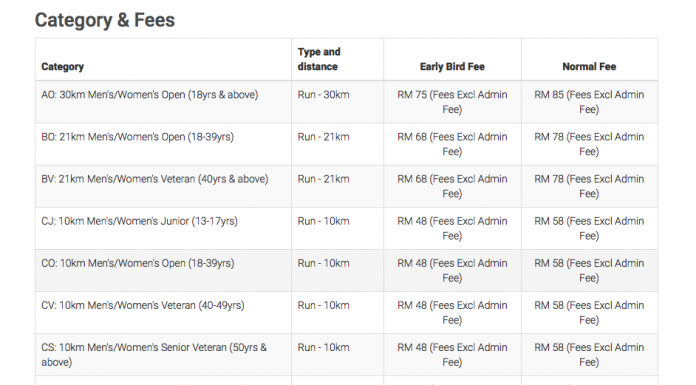This screenshot has height=385, width=696.
Task: Click RM 48 early bird fee for CJ
Action: [452, 229]
